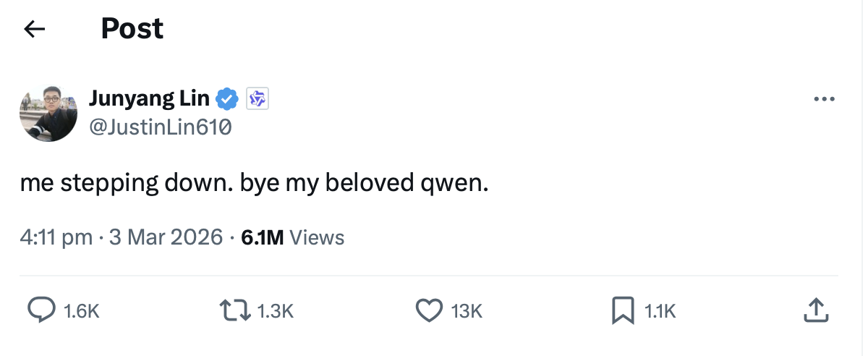Open the @JustinLin610 handle link

(160, 127)
